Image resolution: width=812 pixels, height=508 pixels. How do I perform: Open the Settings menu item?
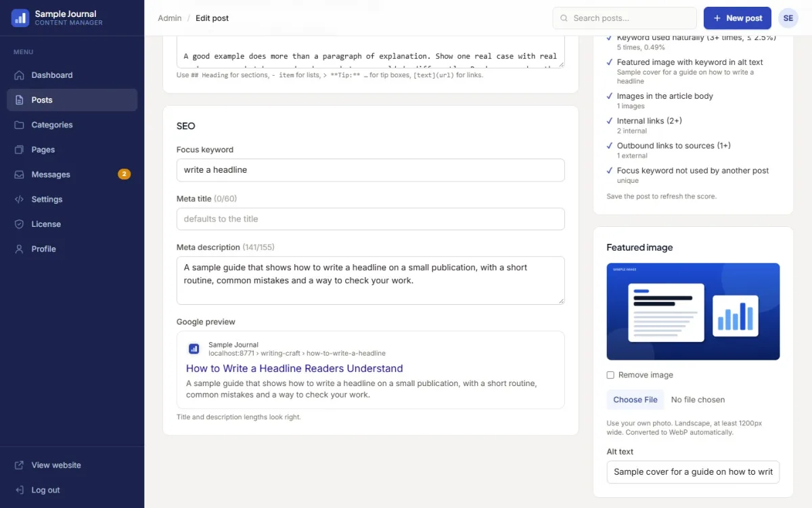coord(72,199)
